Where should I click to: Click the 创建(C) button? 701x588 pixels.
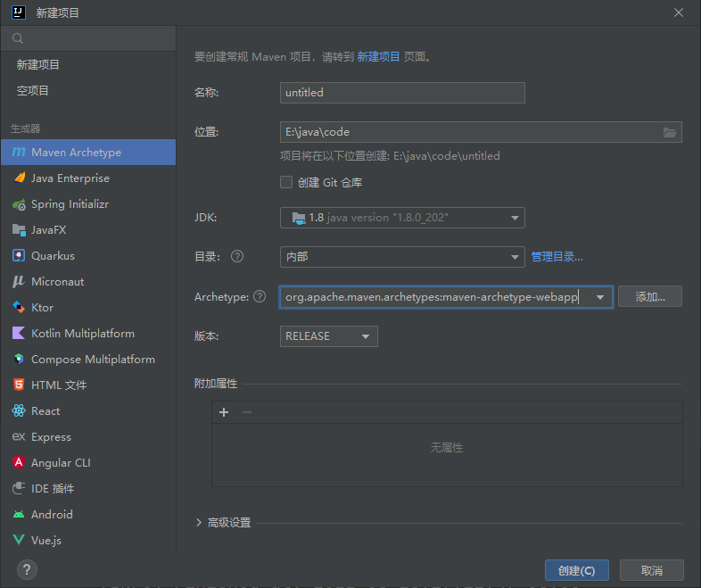tap(577, 570)
